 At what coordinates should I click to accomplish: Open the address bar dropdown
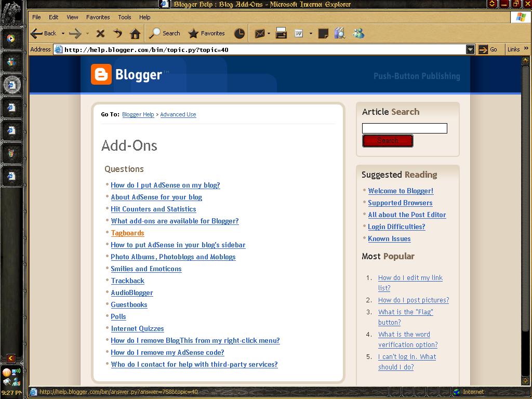point(470,49)
